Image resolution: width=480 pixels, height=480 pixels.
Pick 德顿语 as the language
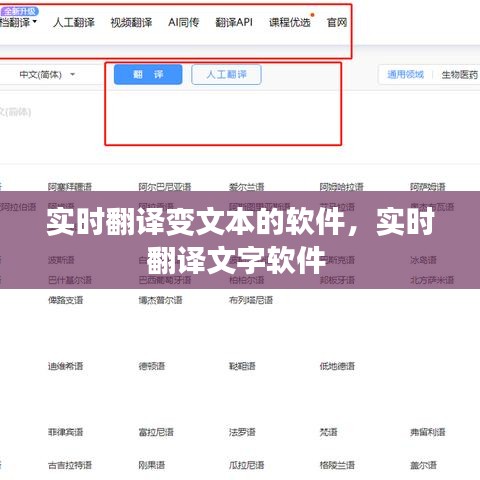[x=152, y=366]
